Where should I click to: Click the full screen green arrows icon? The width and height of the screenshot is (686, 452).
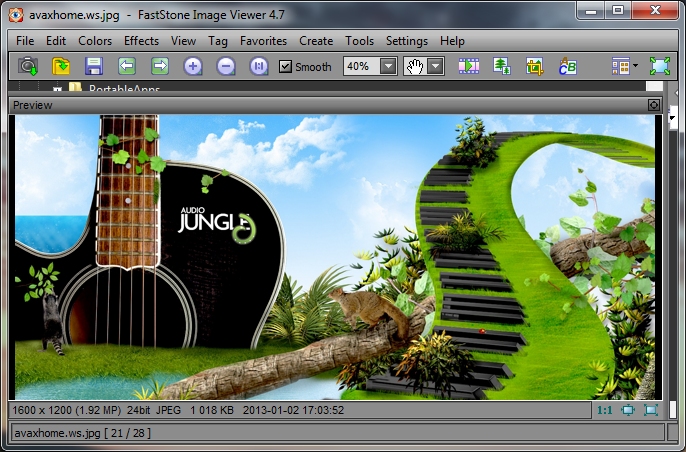(x=660, y=67)
